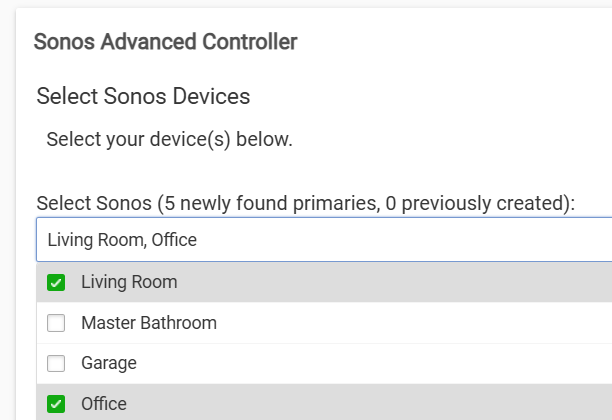Viewport: 612px width, 420px height.
Task: Click blank area of the Garage row
Action: (x=400, y=364)
